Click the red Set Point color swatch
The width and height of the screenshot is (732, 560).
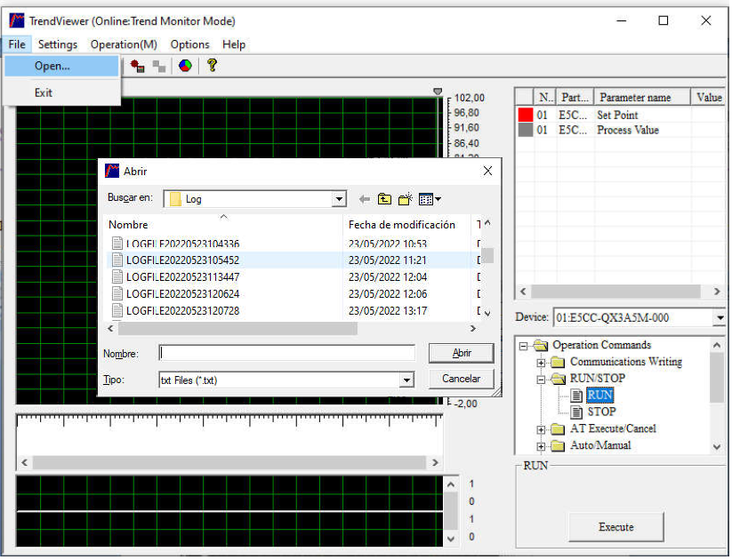tap(526, 115)
